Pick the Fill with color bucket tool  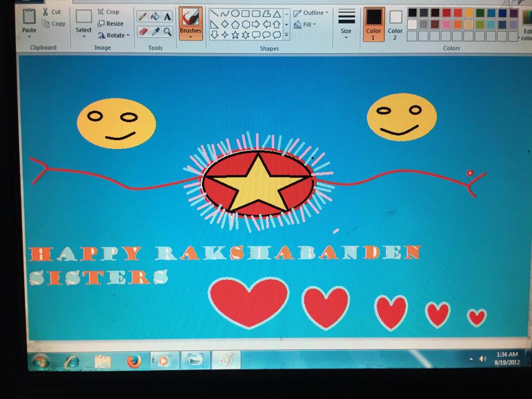coord(155,17)
